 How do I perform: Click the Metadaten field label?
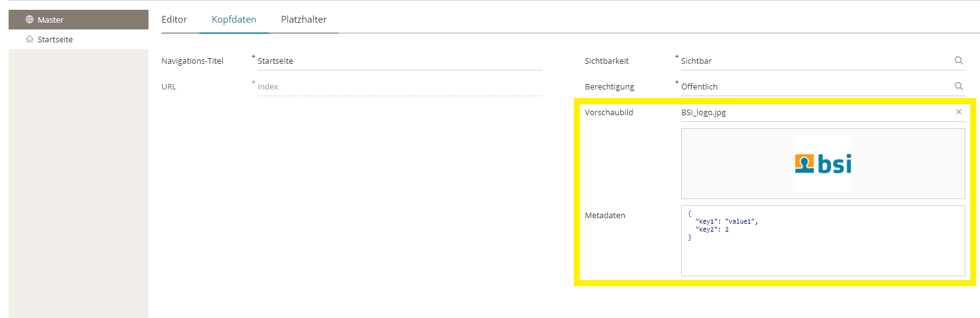605,216
